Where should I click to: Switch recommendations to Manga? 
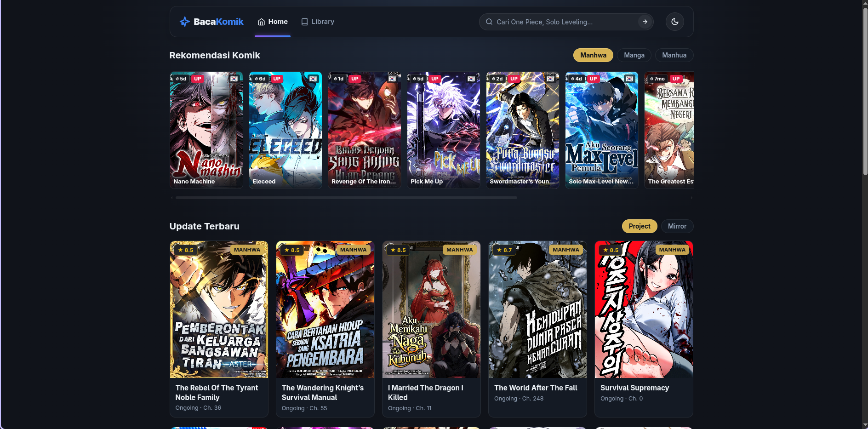tap(634, 55)
